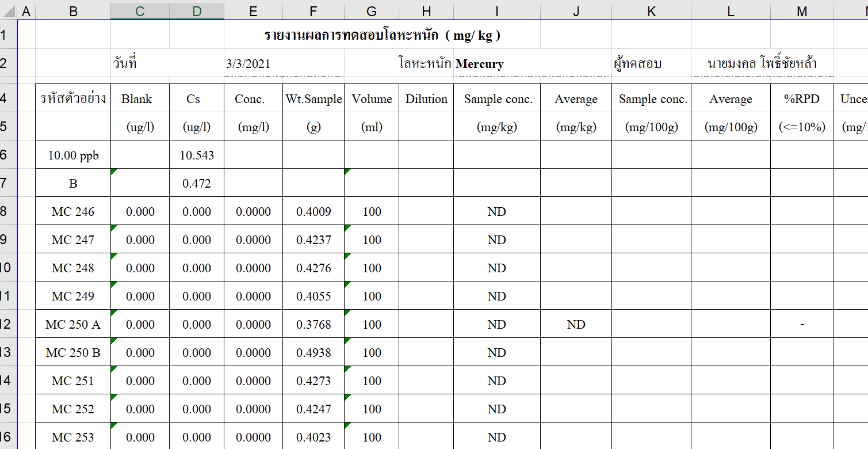Viewport: 868px width, 449px height.
Task: Click the Volume header cell
Action: (372, 98)
